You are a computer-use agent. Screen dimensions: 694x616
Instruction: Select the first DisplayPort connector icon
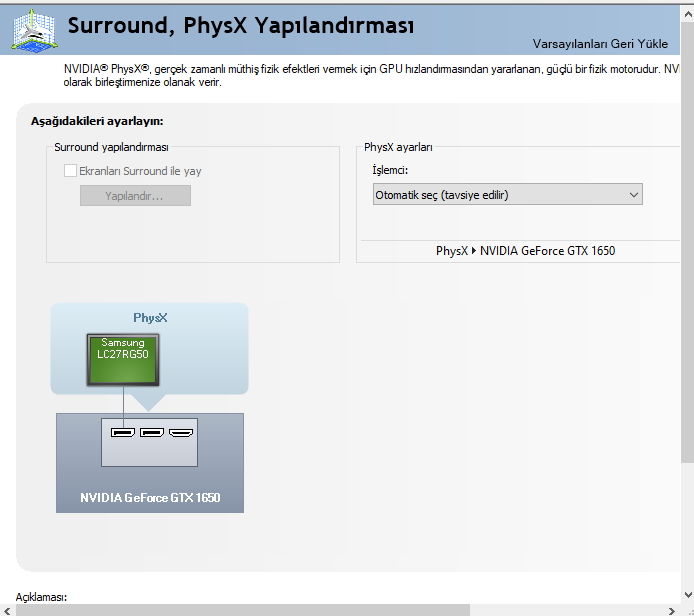(123, 432)
